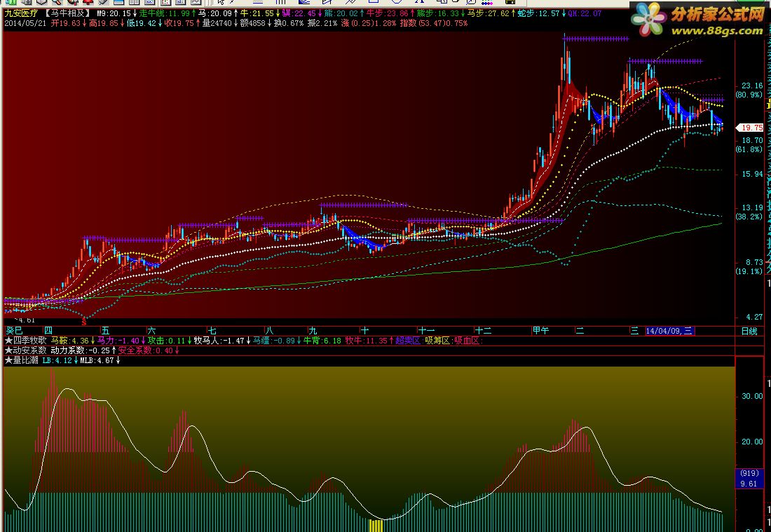Click the QH:22.07 value
771x532 pixels.
(x=584, y=14)
